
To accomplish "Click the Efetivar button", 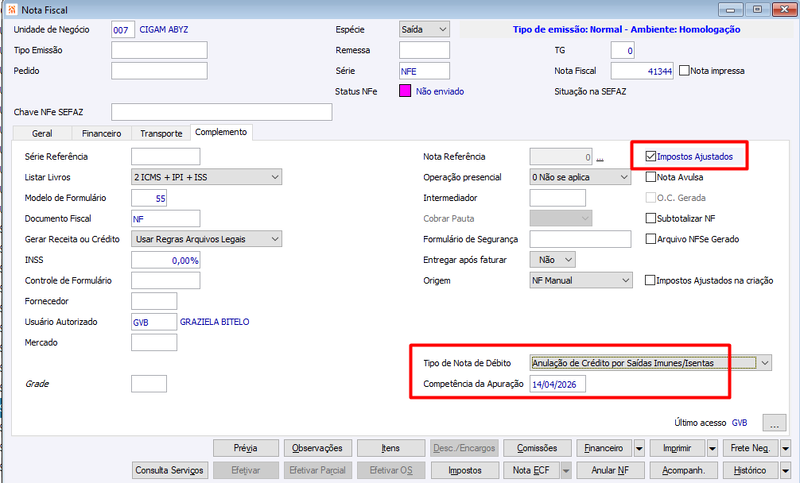I will (x=245, y=470).
